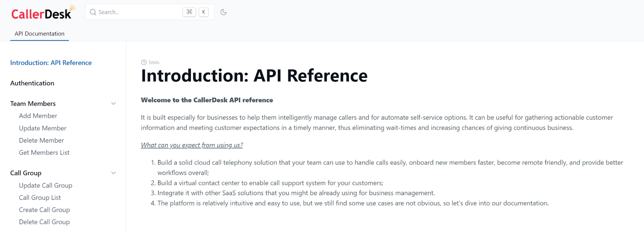
Task: Select Call Group sidebar heading
Action: [26, 173]
